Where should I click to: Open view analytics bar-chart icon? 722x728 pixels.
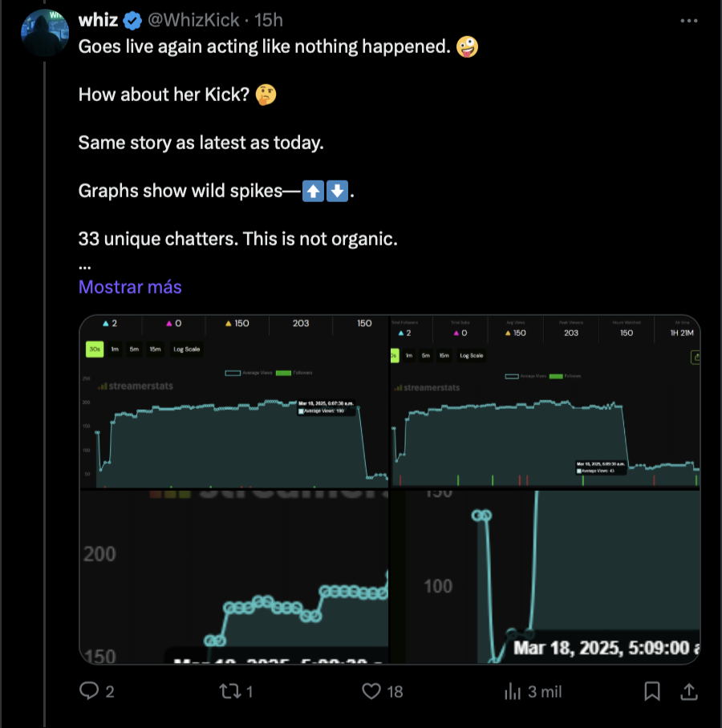point(512,690)
